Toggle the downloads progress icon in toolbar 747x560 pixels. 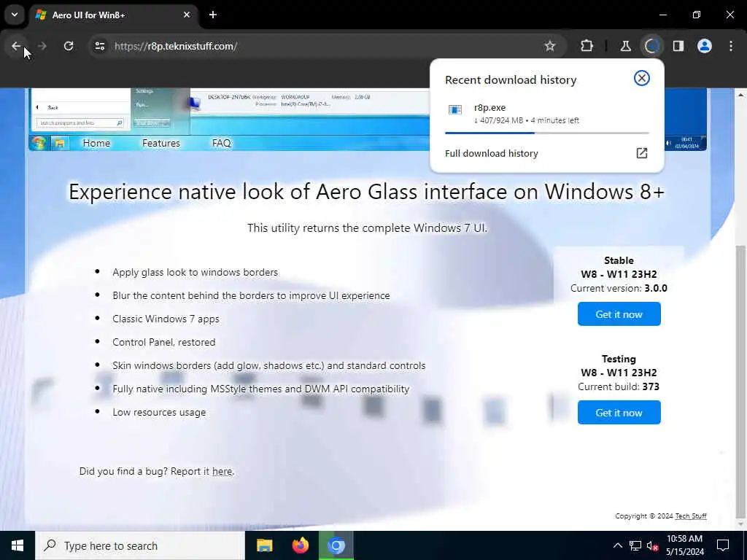click(x=651, y=46)
